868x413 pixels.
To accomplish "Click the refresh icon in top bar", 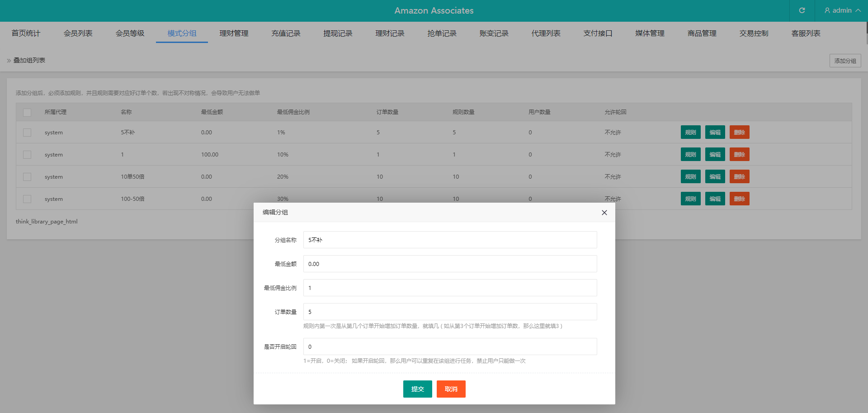I will coord(802,10).
